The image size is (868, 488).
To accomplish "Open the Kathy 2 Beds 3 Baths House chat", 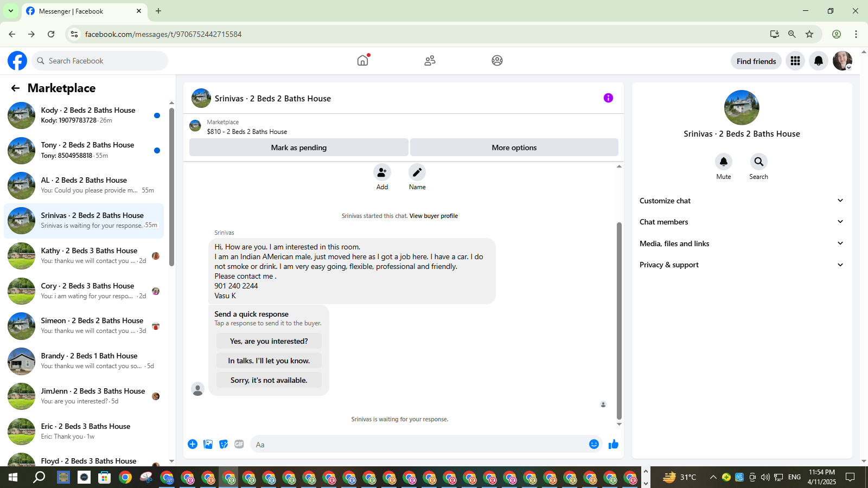I will point(84,256).
